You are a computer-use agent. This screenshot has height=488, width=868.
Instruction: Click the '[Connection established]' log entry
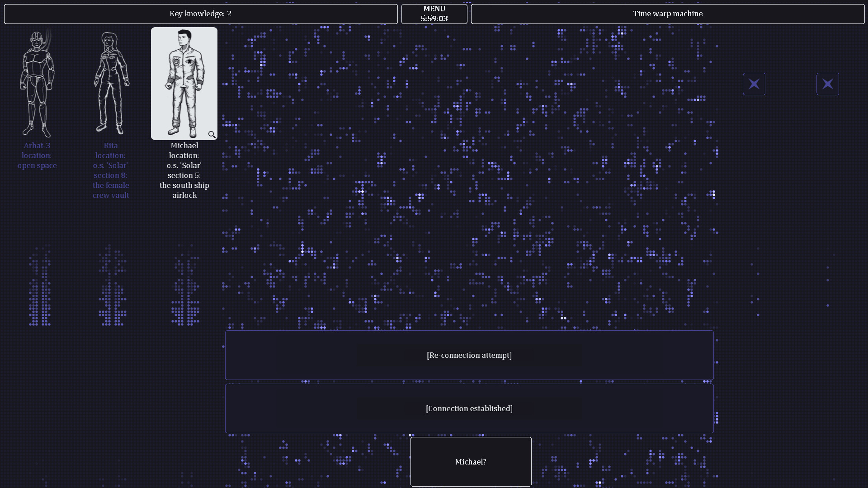(469, 408)
